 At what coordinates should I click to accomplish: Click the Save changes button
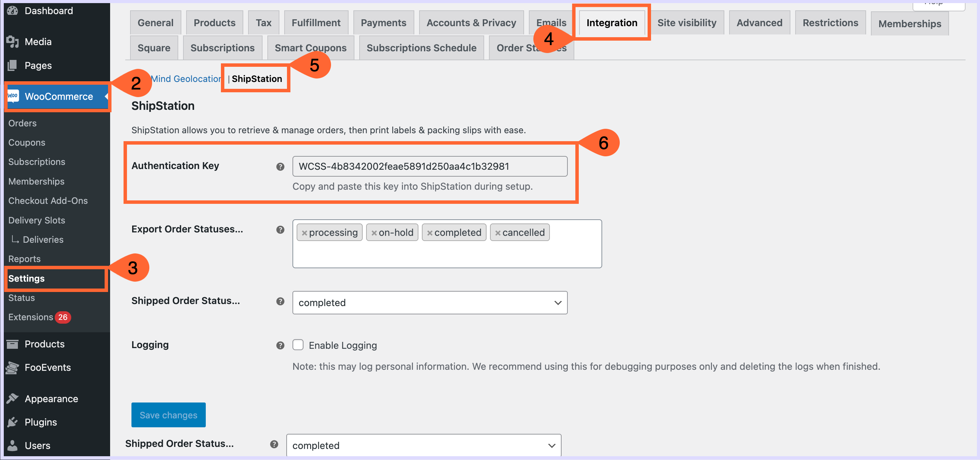click(x=169, y=415)
